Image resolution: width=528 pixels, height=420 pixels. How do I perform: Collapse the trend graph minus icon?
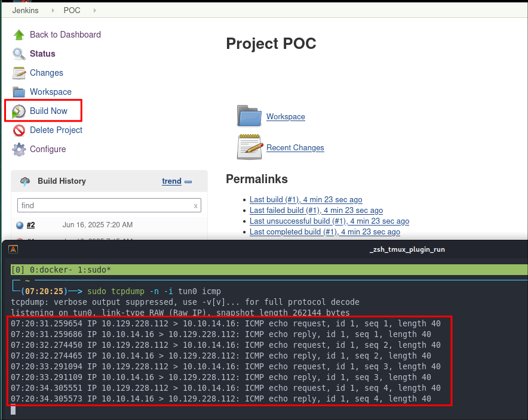tap(188, 181)
